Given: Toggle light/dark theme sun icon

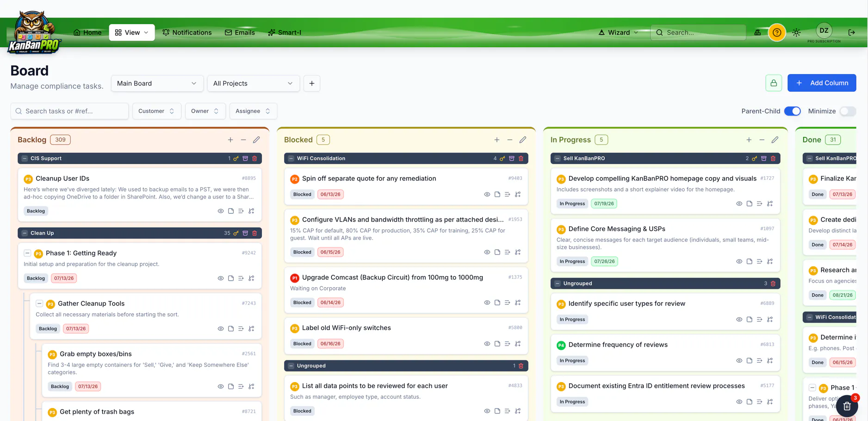Looking at the screenshot, I should [x=796, y=32].
